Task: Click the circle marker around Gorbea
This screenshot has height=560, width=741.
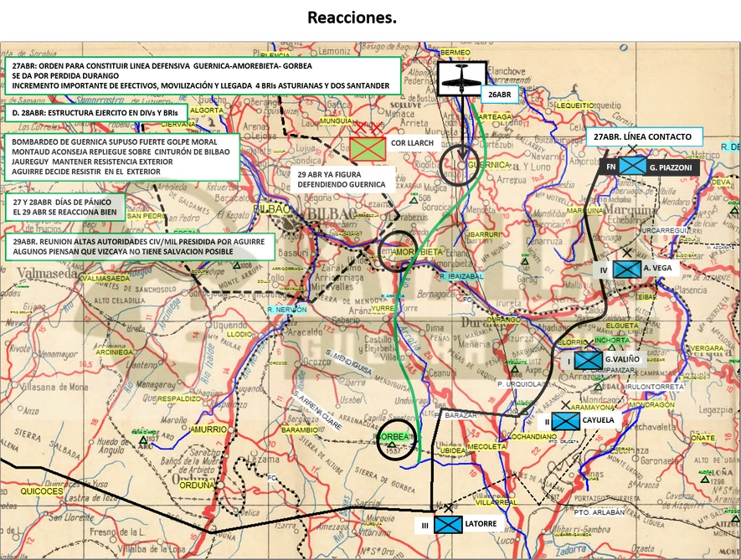Action: (x=397, y=439)
